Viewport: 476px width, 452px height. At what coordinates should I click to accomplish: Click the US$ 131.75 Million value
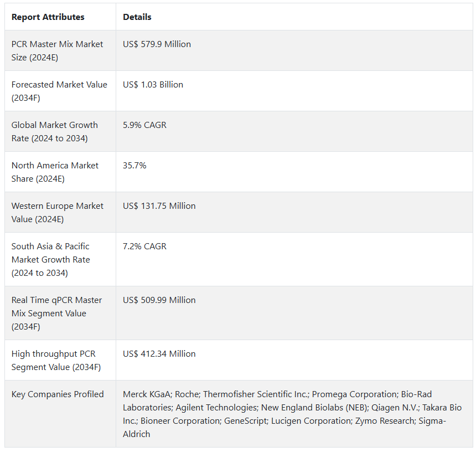[x=159, y=206]
